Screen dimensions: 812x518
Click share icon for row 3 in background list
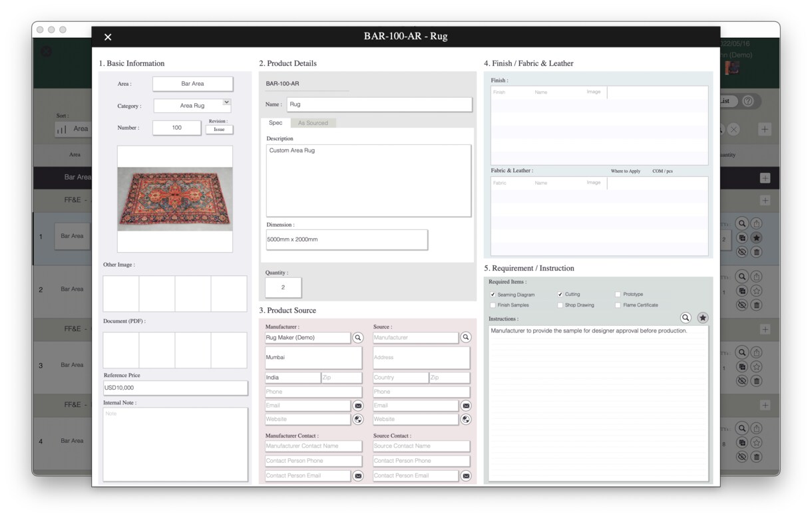[757, 352]
